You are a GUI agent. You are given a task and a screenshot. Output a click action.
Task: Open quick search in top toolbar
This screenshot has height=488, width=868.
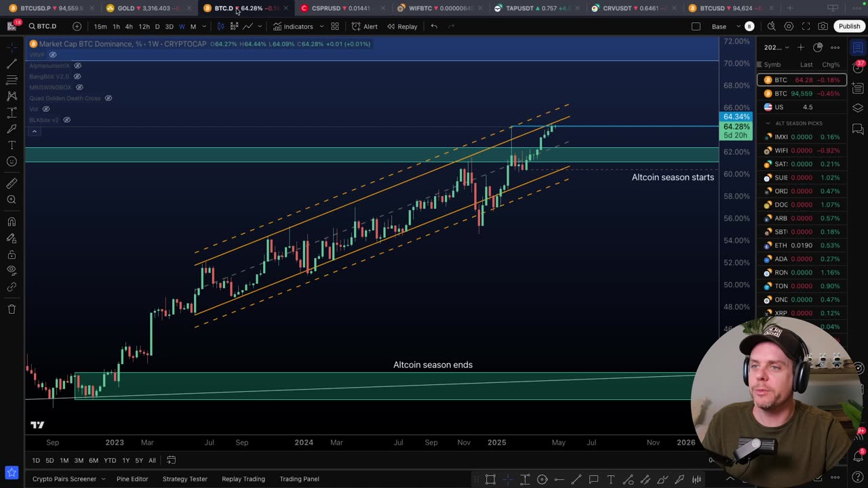tap(771, 26)
